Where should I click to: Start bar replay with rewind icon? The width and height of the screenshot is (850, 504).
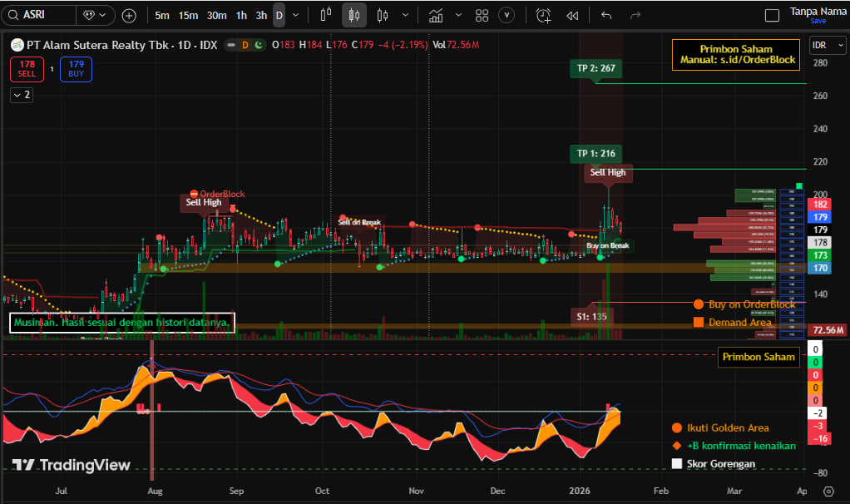572,15
